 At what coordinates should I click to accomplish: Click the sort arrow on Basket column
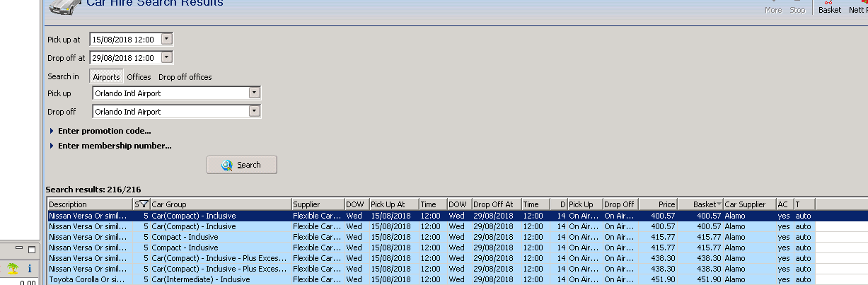click(x=719, y=204)
